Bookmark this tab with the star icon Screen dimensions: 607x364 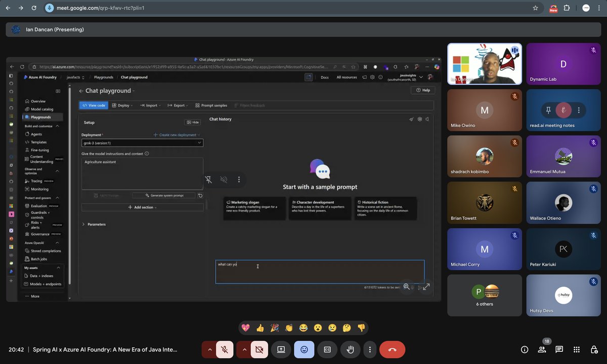tap(535, 8)
